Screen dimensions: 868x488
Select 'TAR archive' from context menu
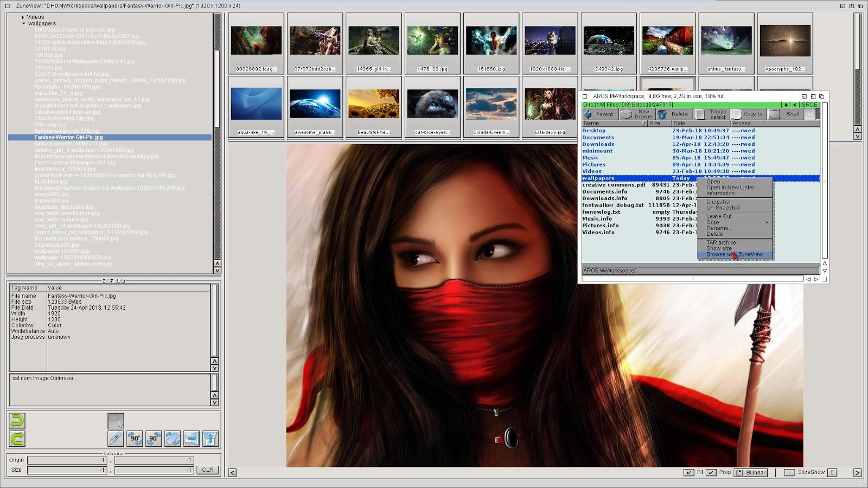tap(721, 242)
